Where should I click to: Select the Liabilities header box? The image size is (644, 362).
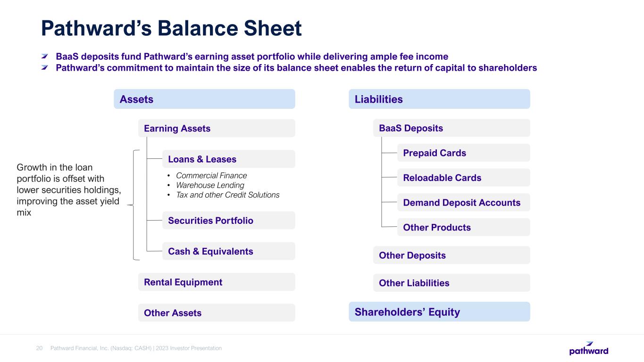pos(439,99)
